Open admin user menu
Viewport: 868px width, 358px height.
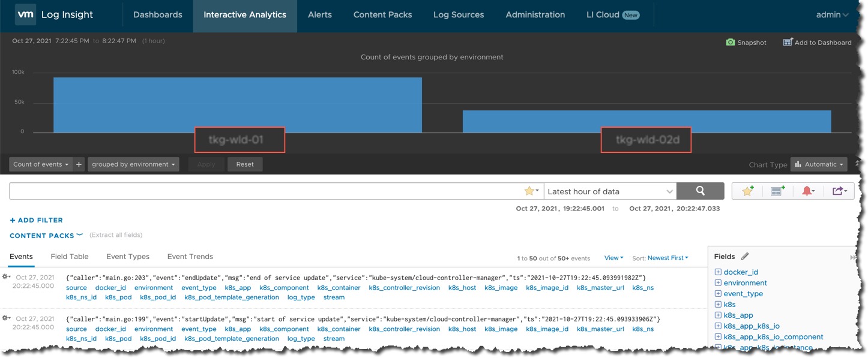pyautogui.click(x=832, y=15)
